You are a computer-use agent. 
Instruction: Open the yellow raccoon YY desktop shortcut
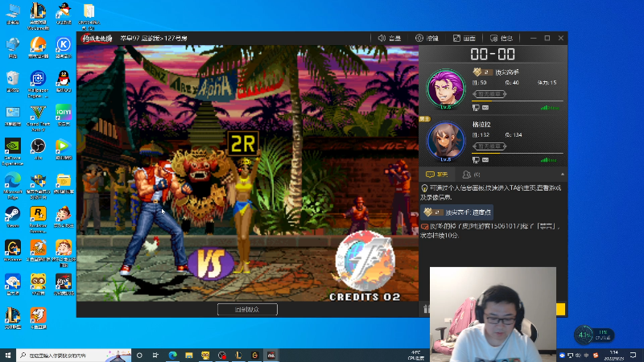coord(38,284)
